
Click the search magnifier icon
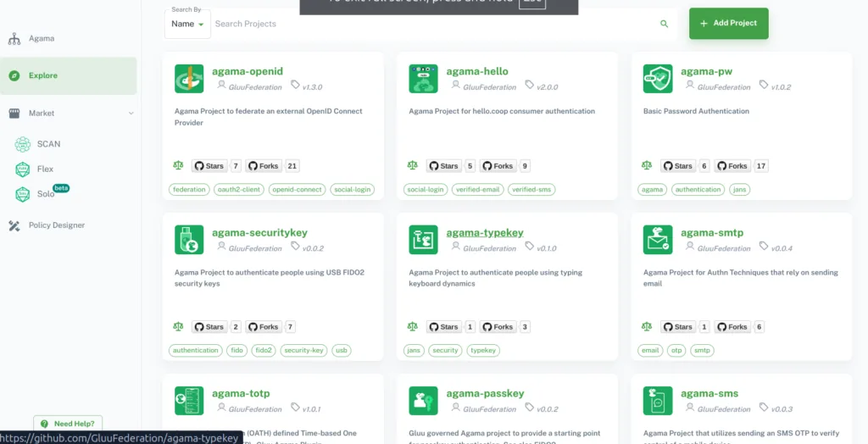[664, 24]
